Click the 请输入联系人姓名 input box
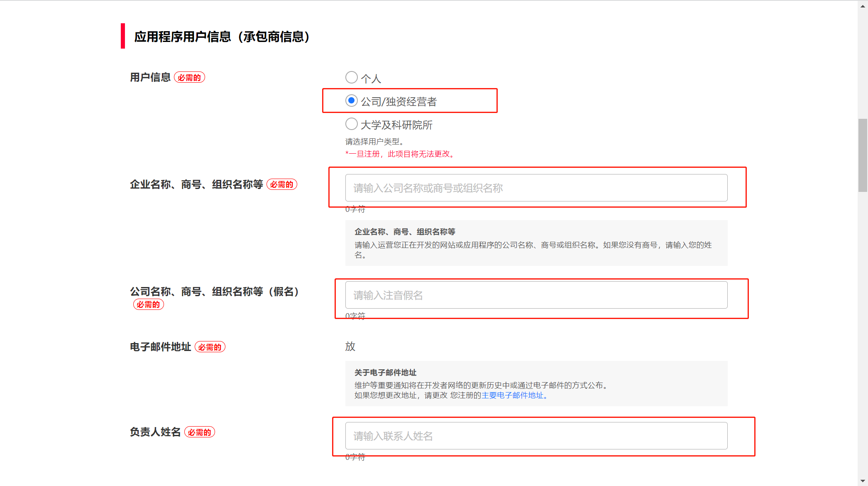This screenshot has width=868, height=486. pos(536,436)
